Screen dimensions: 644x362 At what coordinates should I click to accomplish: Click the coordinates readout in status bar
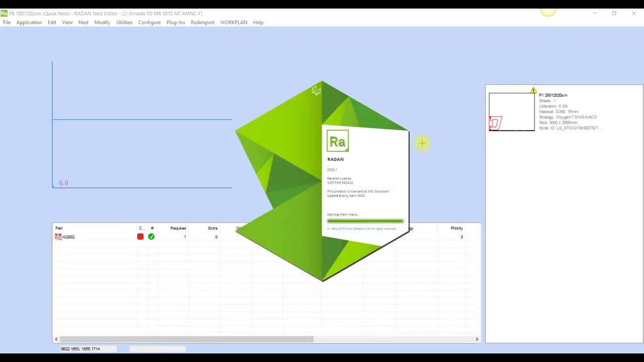[x=80, y=349]
